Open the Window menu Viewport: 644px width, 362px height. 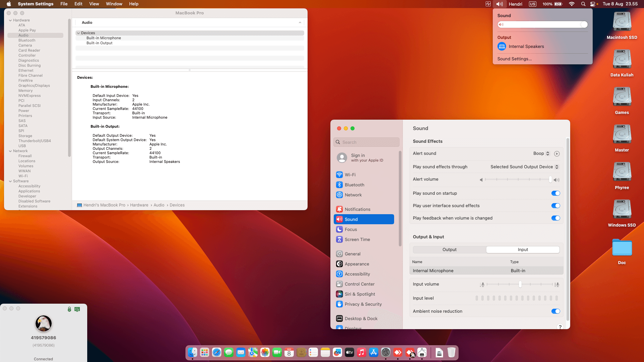(x=114, y=4)
